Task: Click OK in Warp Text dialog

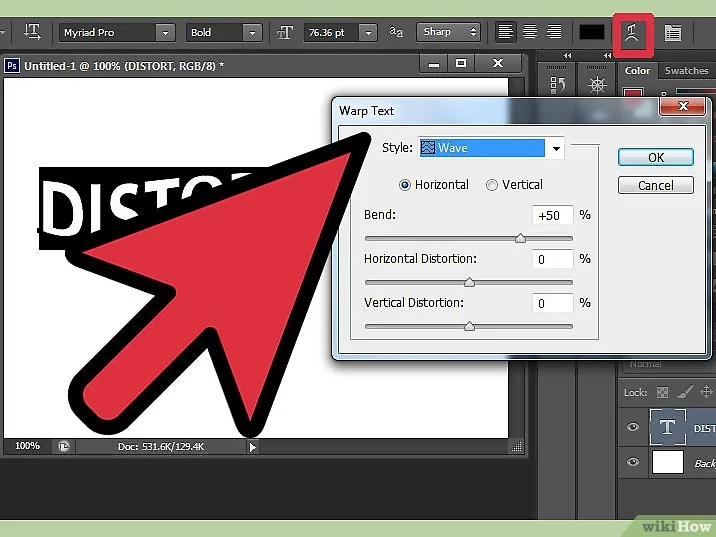Action: point(655,157)
